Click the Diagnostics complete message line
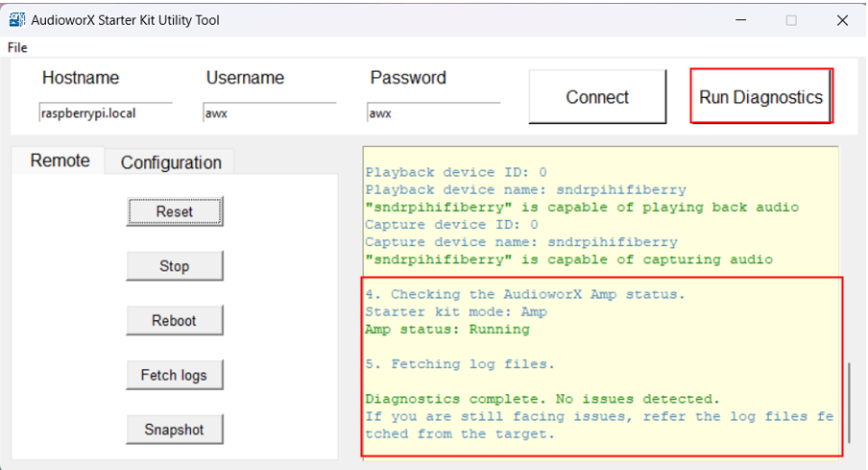The width and height of the screenshot is (868, 470). [542, 399]
